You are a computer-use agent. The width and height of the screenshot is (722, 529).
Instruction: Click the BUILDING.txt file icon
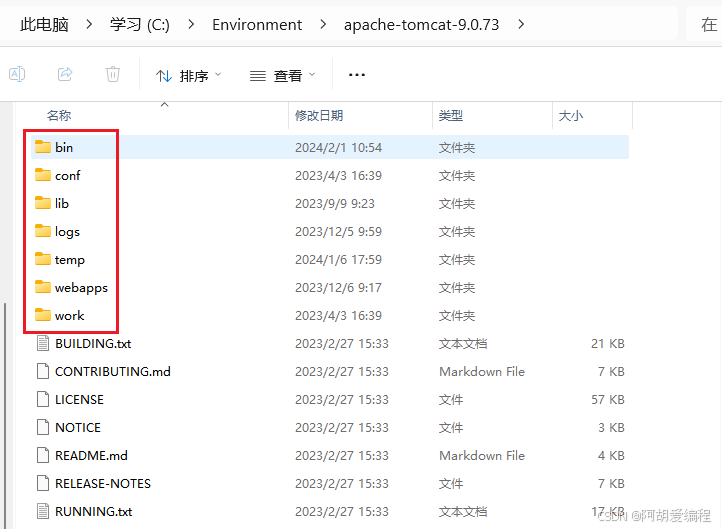(43, 343)
